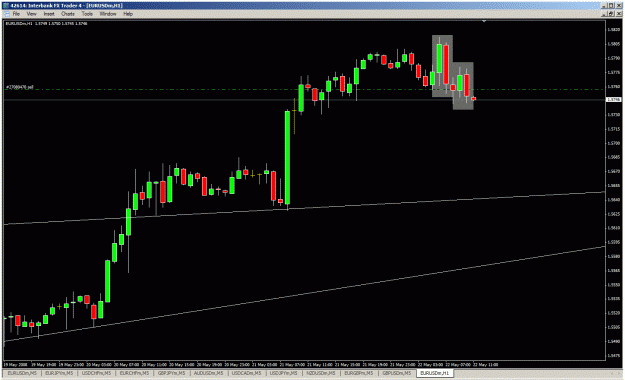Click the Interbank FX Trader title bar icon
Screen dimensions: 625x380
[6, 6]
